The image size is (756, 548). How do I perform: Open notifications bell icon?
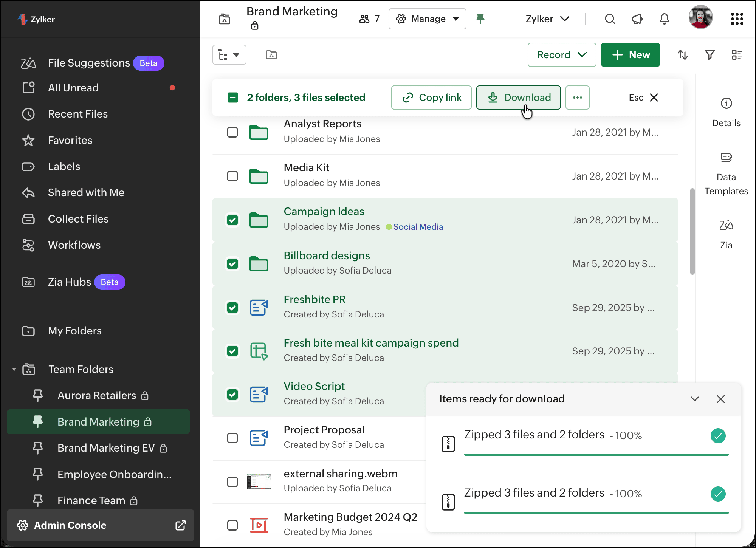(x=664, y=19)
